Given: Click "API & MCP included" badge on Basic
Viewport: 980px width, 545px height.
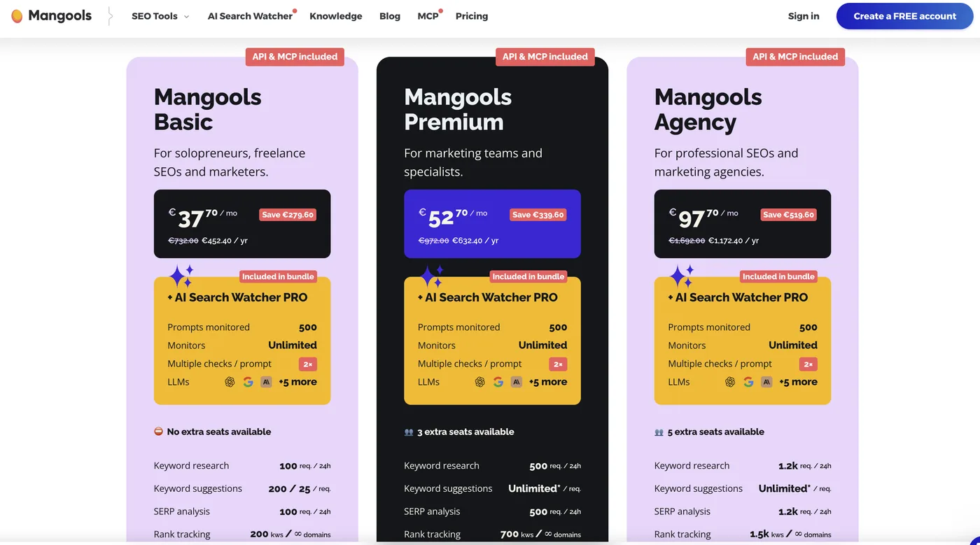Looking at the screenshot, I should click(295, 57).
